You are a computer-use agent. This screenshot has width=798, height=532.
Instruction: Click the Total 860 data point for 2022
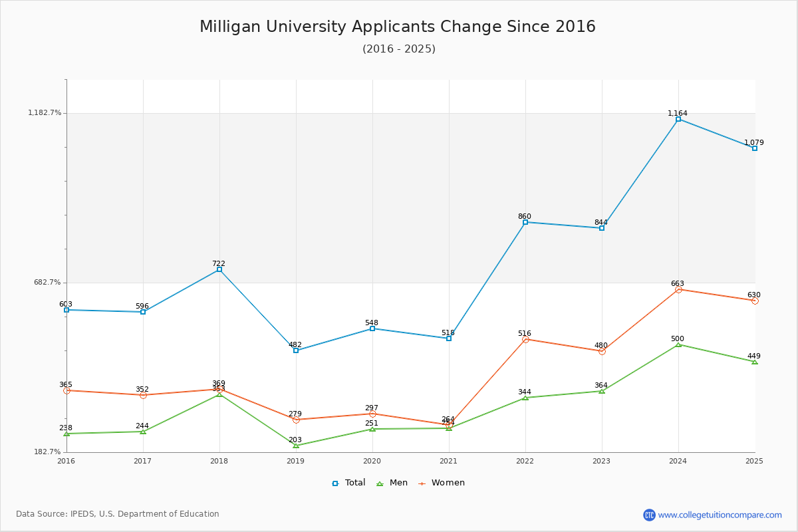coord(525,222)
